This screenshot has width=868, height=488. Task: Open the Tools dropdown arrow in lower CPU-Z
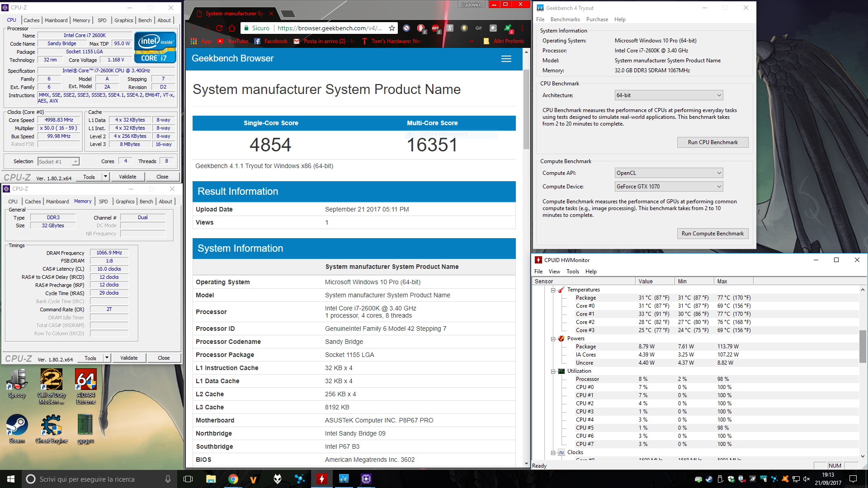point(107,358)
